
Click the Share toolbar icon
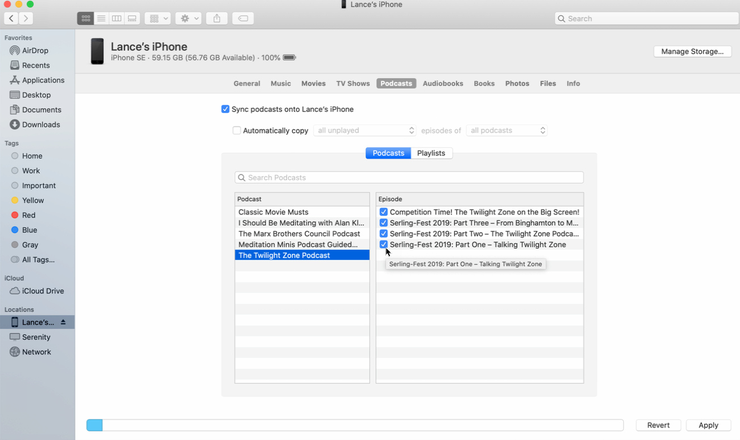tap(217, 18)
